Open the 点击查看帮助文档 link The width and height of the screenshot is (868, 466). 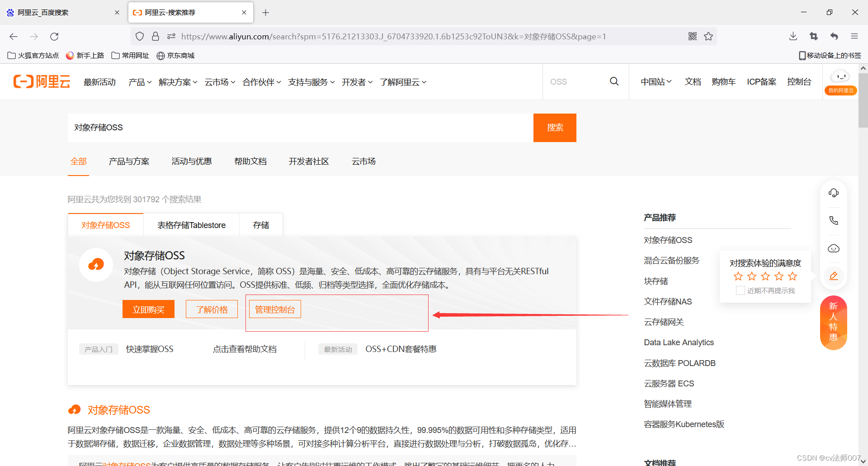245,349
